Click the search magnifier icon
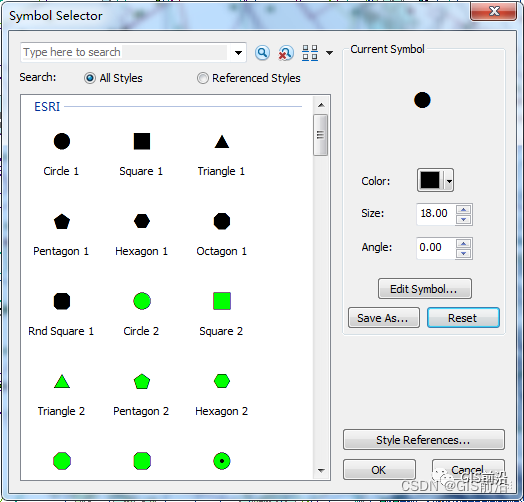The height and width of the screenshot is (502, 524). (262, 52)
